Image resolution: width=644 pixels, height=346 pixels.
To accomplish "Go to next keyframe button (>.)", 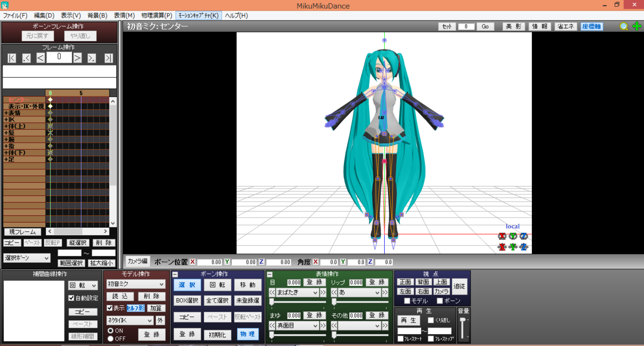I will click(92, 58).
